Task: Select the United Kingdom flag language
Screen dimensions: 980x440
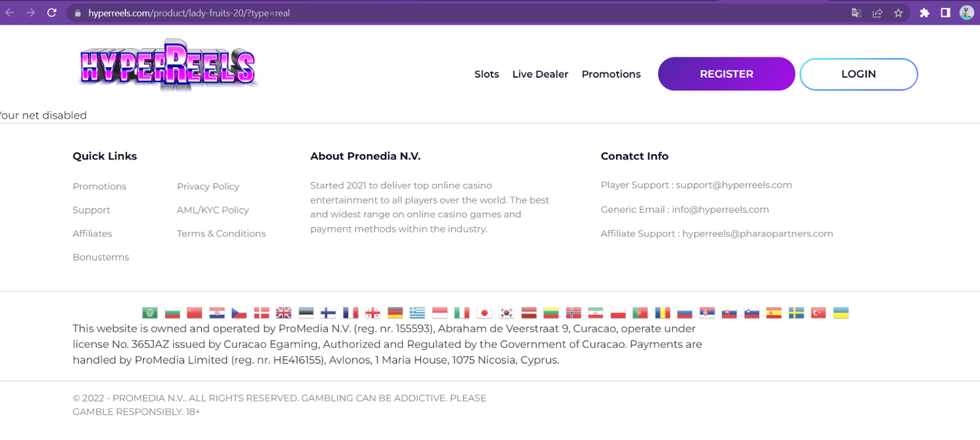Action: [x=284, y=313]
